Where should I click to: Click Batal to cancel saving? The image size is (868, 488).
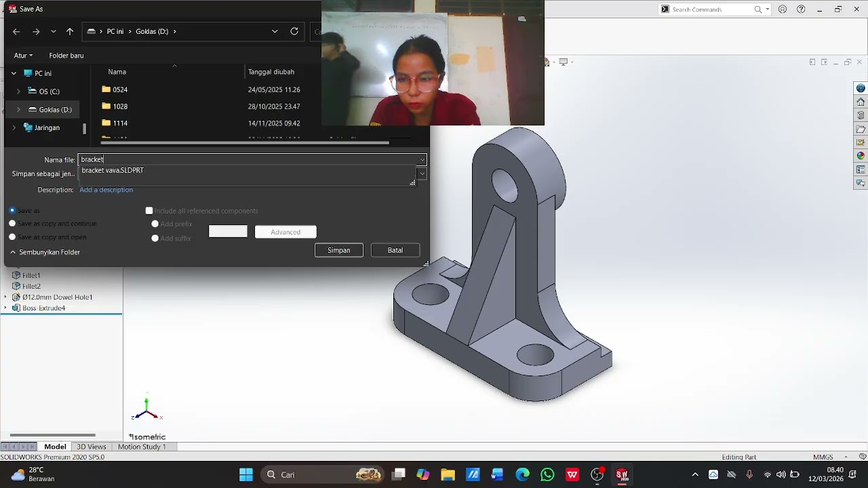click(395, 250)
